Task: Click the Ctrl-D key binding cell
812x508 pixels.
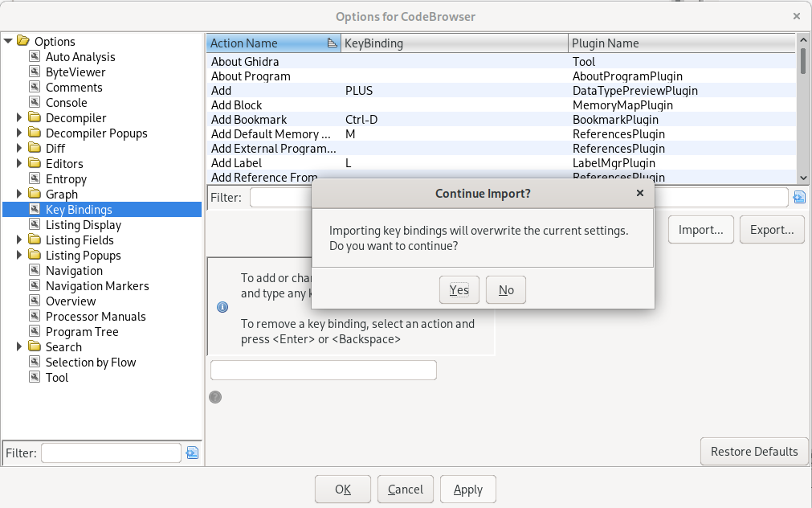Action: [454, 119]
